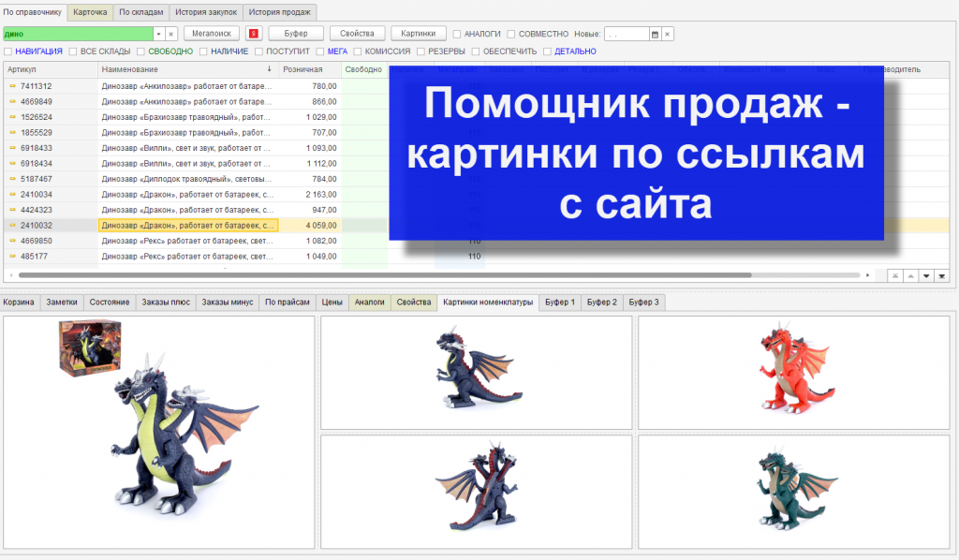Image resolution: width=959 pixels, height=560 pixels.
Task: Click the green search input containing дино
Action: click(x=79, y=35)
